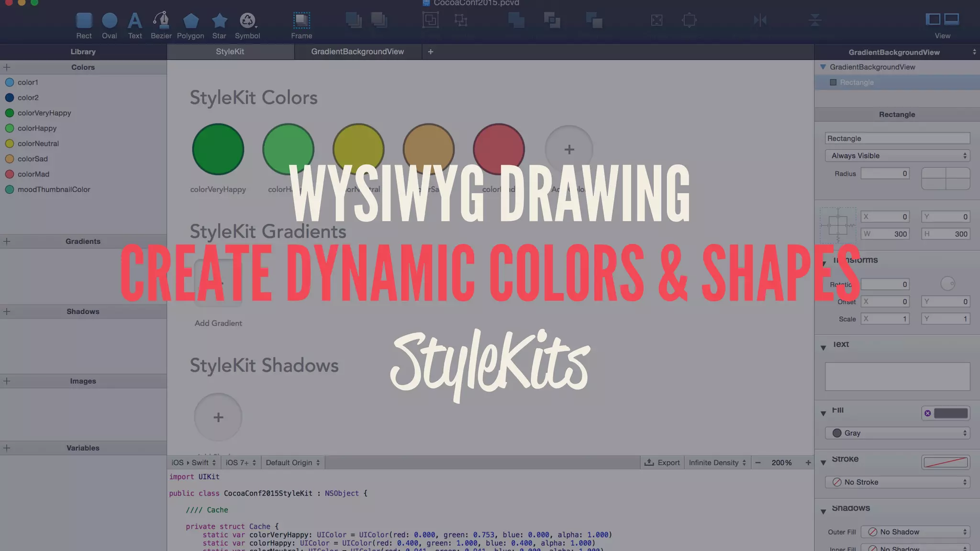
Task: Click the Text content box
Action: [x=897, y=376]
